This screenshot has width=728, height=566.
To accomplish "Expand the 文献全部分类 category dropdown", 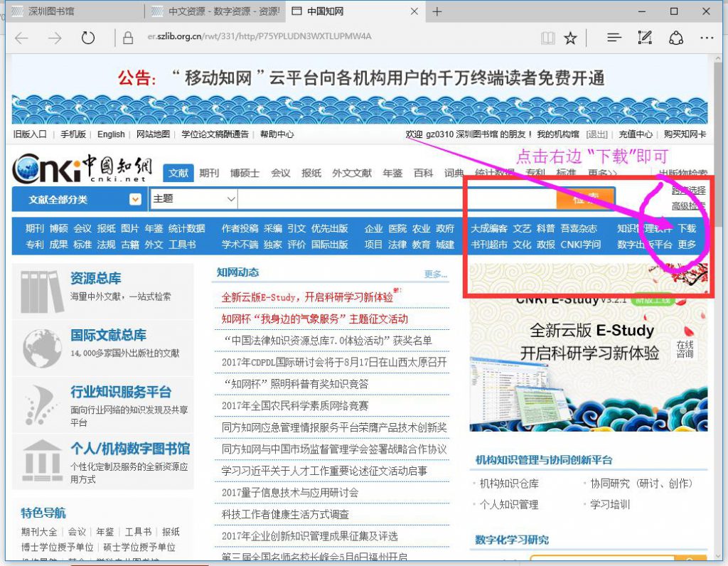I will pos(135,200).
